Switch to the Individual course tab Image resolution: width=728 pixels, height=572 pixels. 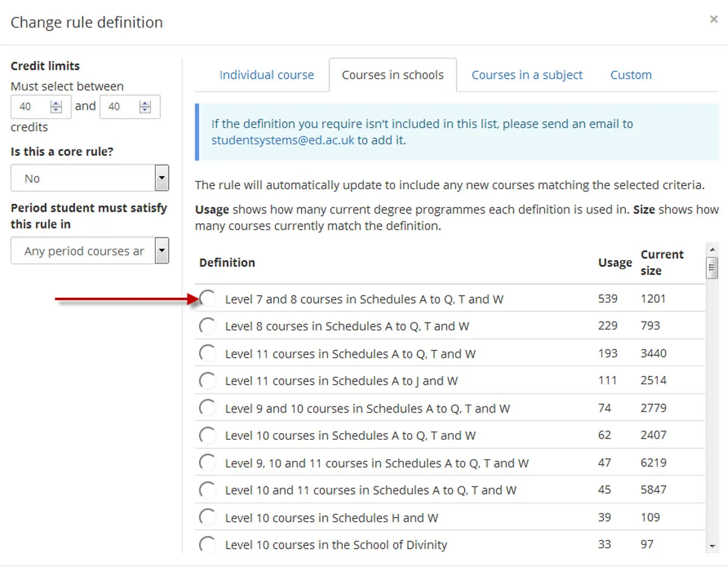[266, 75]
